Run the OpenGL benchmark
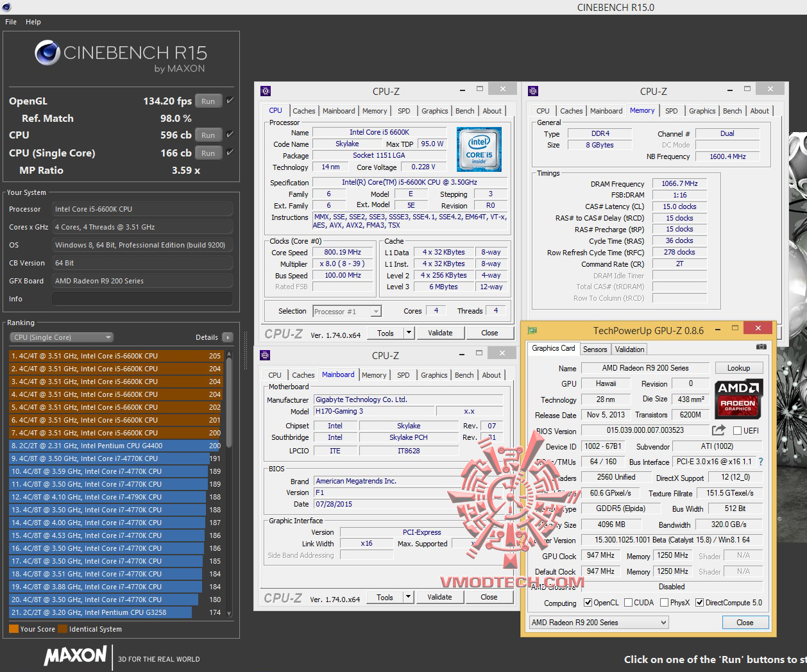This screenshot has height=672, width=807. pyautogui.click(x=208, y=101)
